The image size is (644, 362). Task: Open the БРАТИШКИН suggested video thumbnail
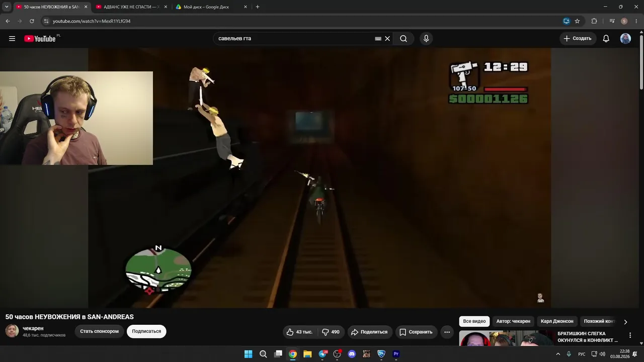[x=507, y=338]
